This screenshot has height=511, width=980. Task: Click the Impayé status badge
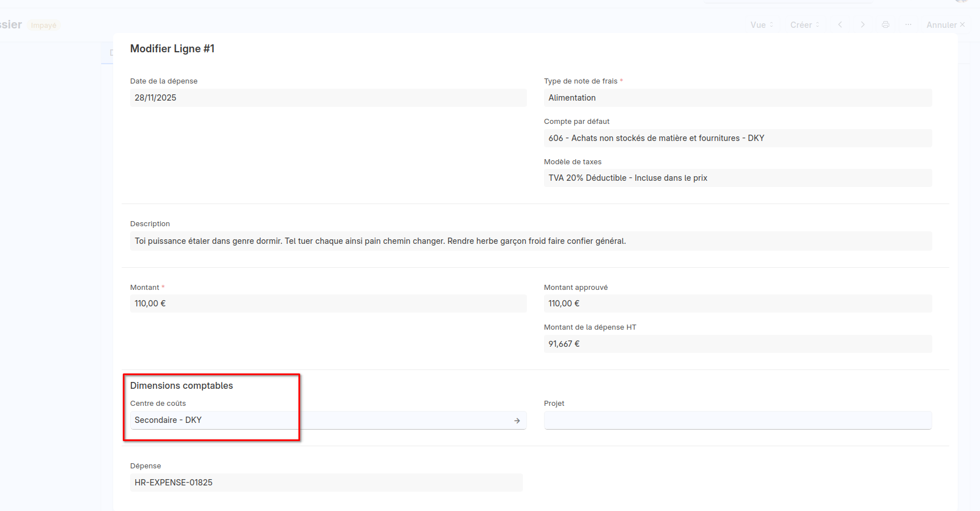click(44, 26)
